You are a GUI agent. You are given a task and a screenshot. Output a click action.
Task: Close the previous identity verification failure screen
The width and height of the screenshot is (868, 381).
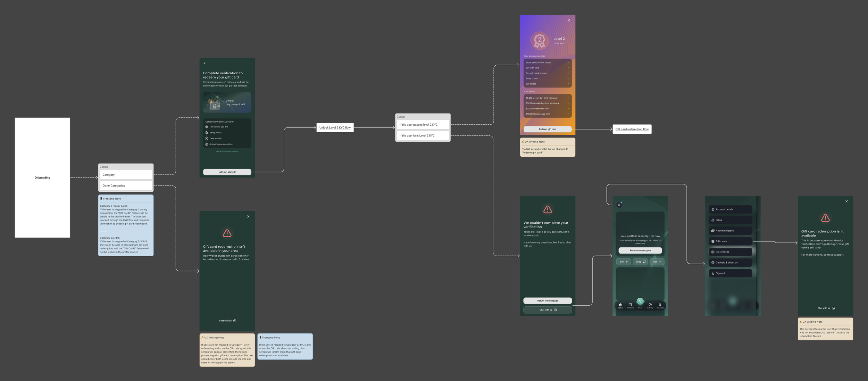846,201
